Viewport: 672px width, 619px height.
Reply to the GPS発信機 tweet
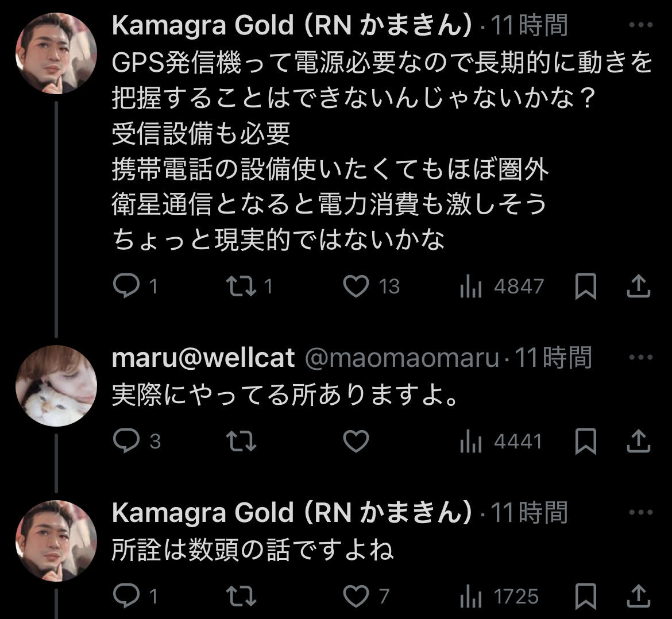click(x=123, y=286)
